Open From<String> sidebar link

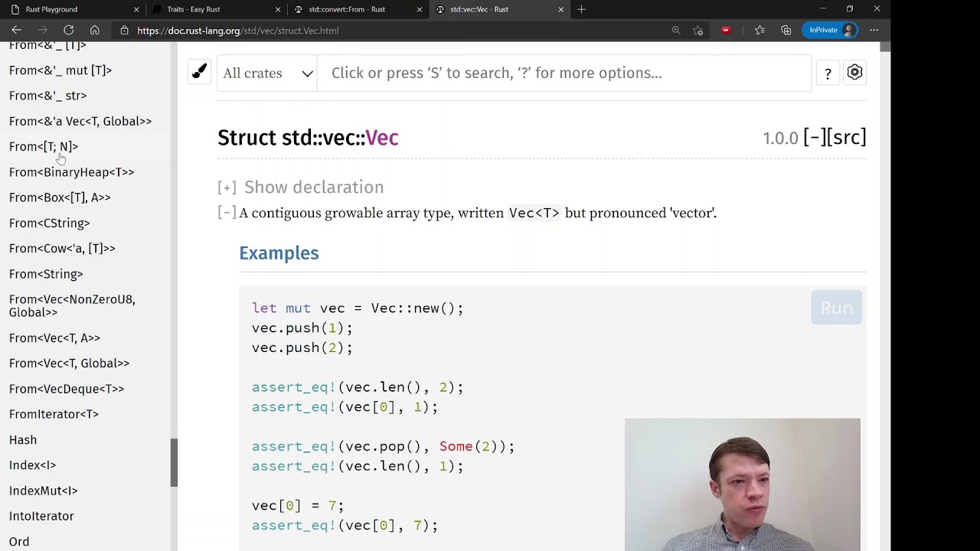click(x=46, y=274)
